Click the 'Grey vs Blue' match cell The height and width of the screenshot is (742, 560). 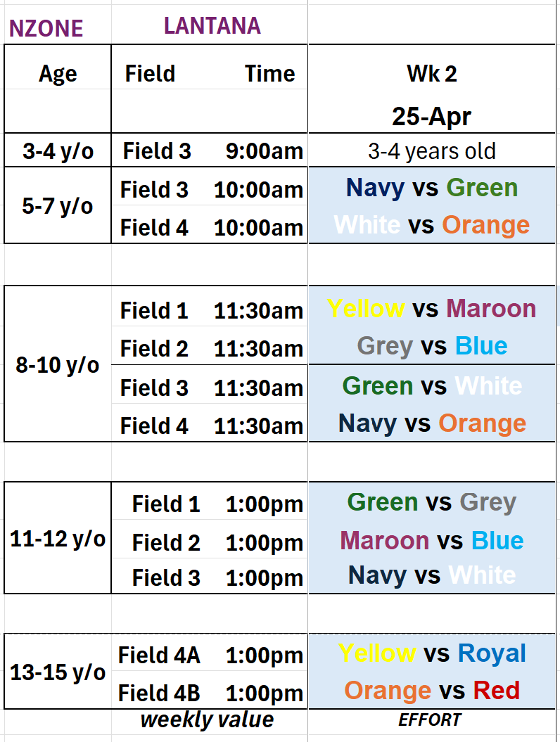pos(431,346)
